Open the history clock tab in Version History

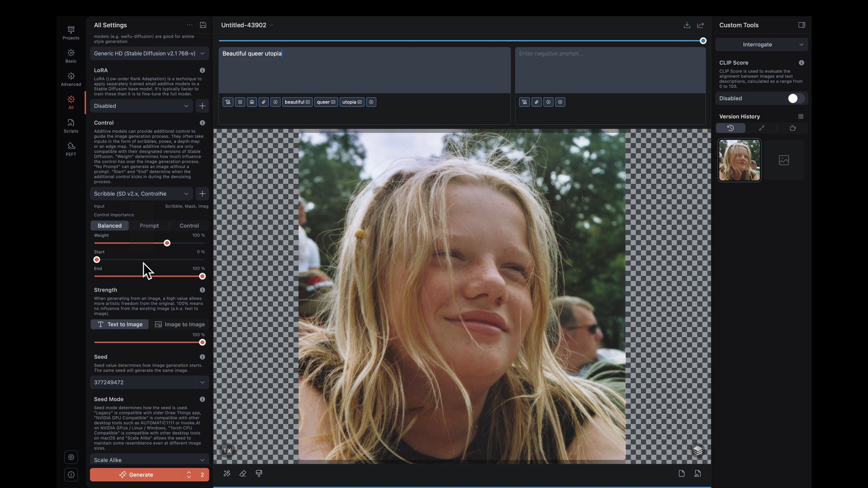tap(731, 128)
